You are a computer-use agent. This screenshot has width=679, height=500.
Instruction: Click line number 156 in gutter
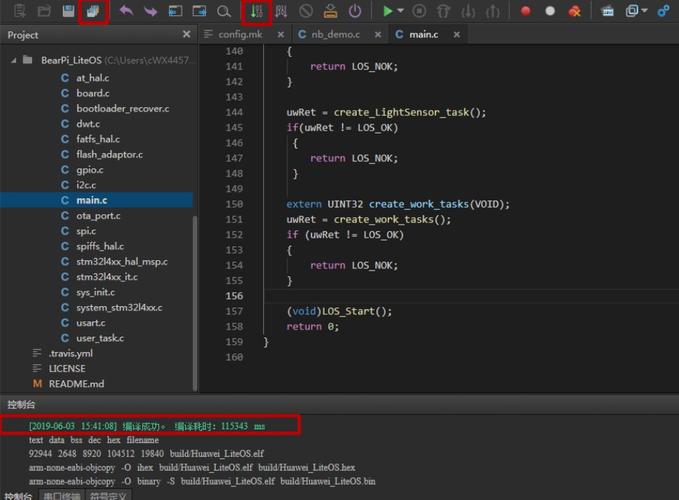coord(234,296)
